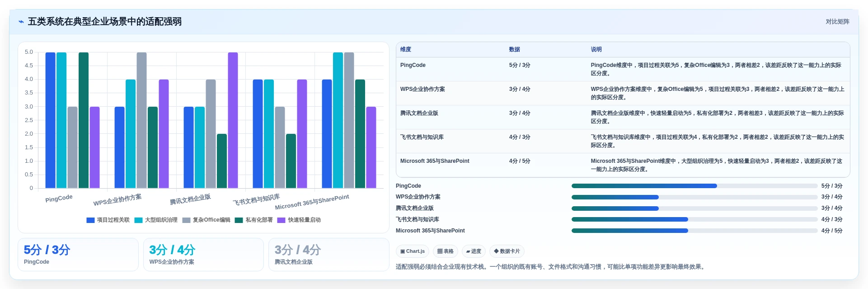Click the 说明 column header

pyautogui.click(x=596, y=50)
